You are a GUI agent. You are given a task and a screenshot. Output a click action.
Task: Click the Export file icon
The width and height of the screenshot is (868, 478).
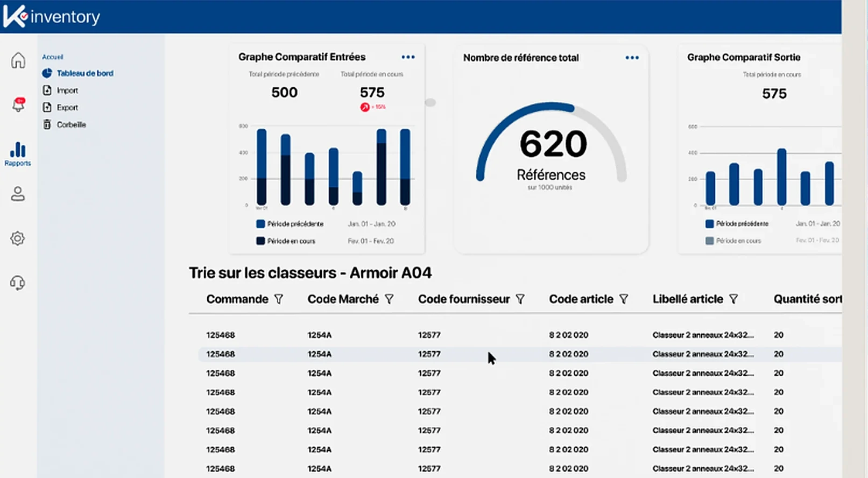click(47, 107)
